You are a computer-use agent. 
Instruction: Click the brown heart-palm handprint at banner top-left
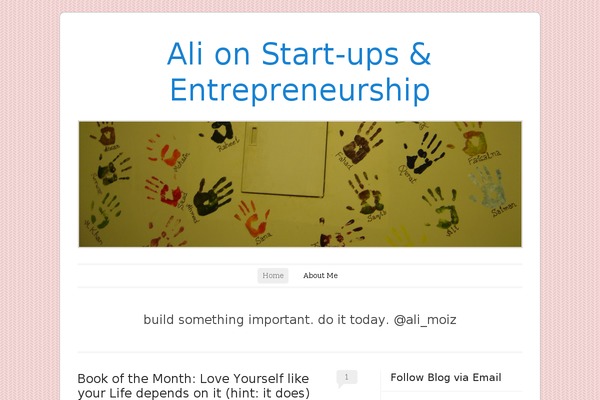104,134
